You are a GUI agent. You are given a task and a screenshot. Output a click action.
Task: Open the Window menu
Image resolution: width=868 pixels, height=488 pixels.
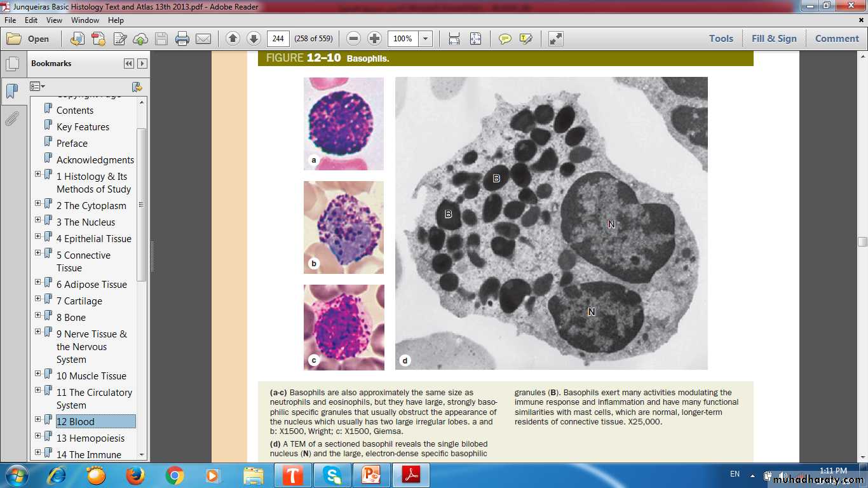click(x=85, y=20)
